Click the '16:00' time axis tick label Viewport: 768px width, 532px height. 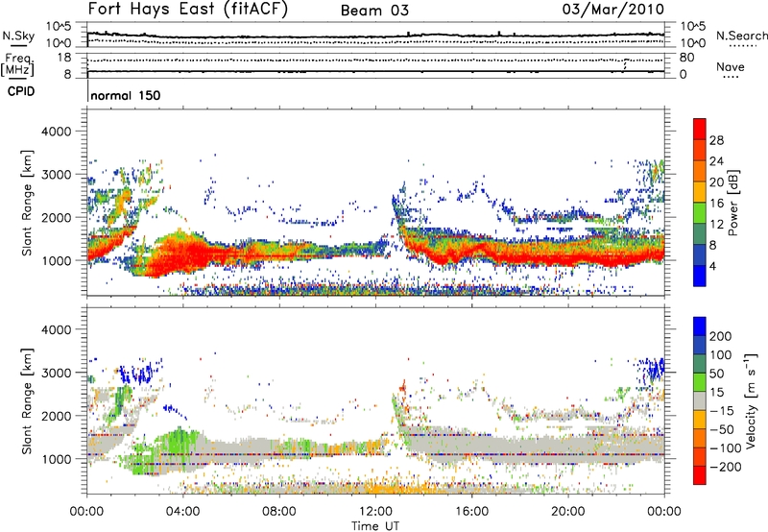[x=471, y=512]
